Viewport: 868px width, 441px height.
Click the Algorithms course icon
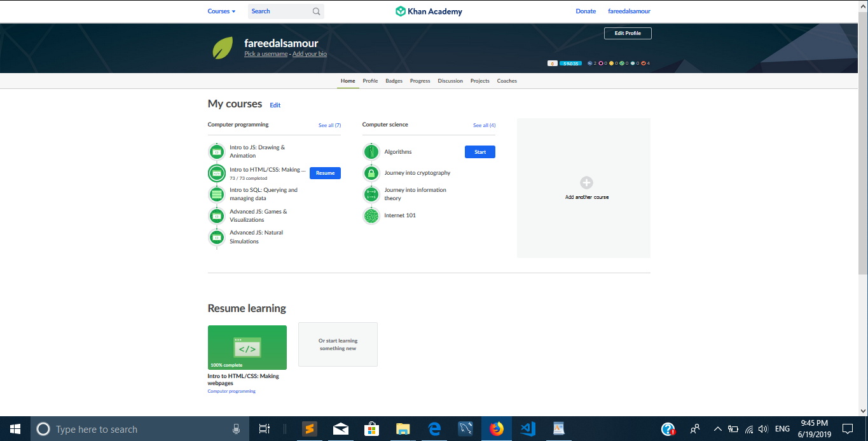point(371,152)
